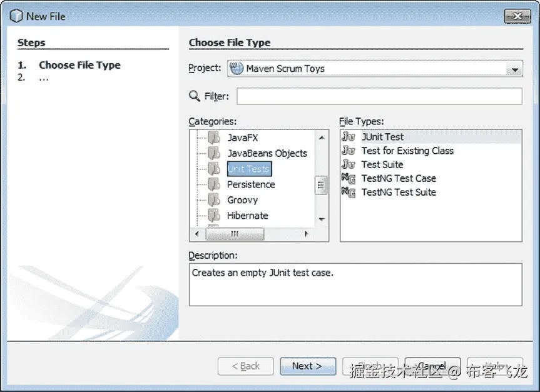Click the Unit Tests folder icon

click(214, 169)
